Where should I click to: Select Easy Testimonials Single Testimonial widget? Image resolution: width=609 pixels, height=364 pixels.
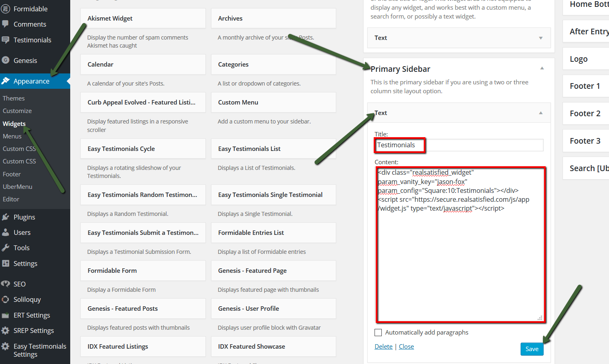point(274,195)
